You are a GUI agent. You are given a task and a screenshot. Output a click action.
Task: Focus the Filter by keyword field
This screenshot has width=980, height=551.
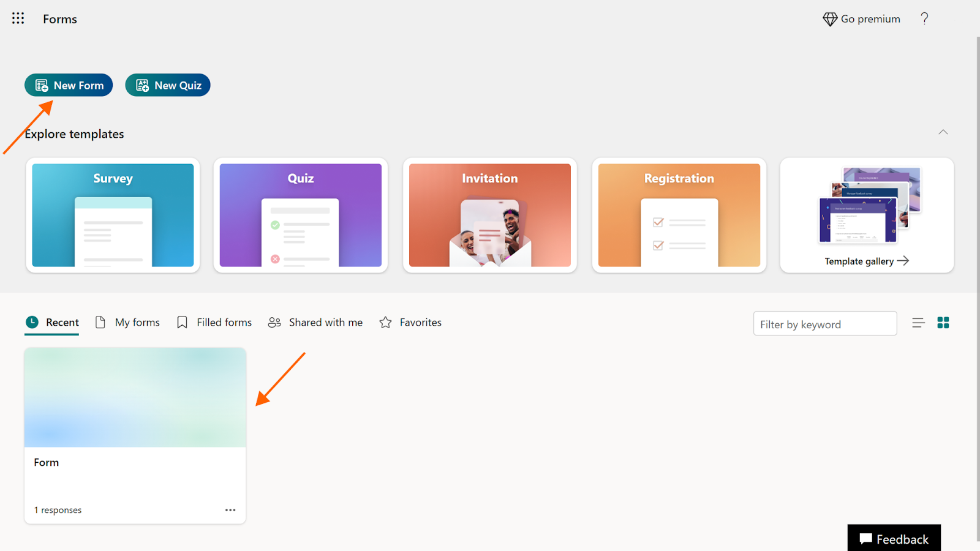825,324
